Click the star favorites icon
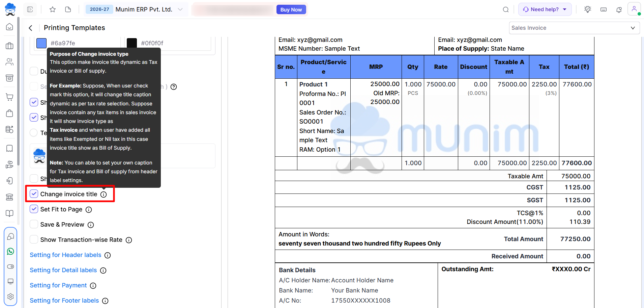This screenshot has width=644, height=308. click(53, 9)
